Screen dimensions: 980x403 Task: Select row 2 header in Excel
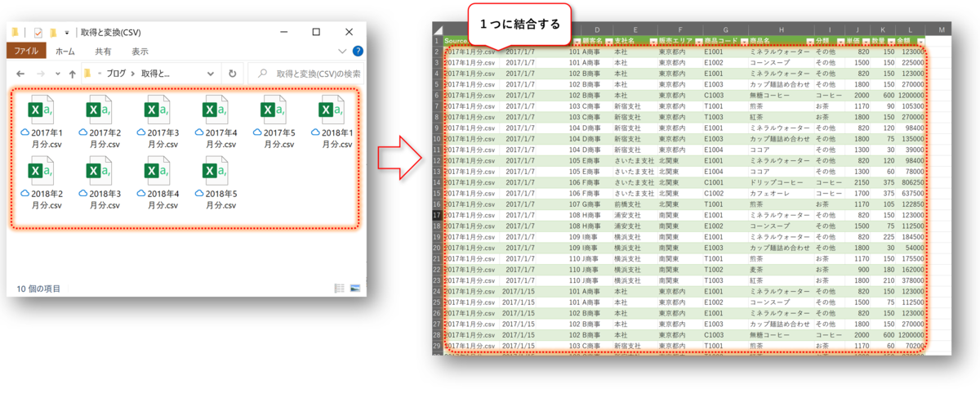[437, 51]
